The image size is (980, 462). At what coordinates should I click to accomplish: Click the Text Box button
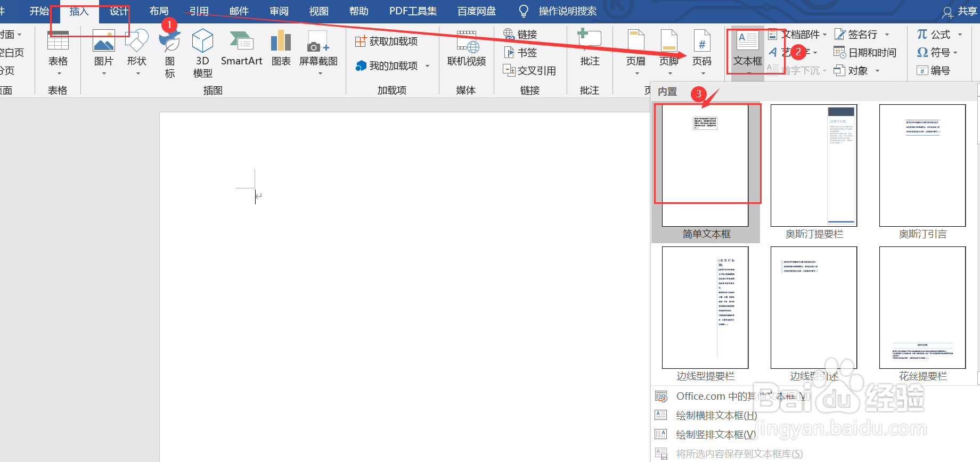(748, 51)
